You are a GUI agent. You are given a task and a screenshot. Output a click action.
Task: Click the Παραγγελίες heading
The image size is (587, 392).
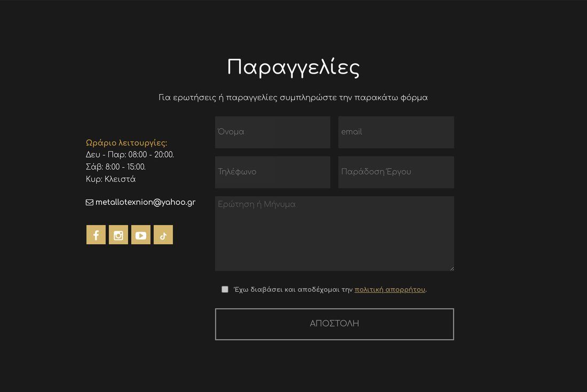click(x=293, y=68)
